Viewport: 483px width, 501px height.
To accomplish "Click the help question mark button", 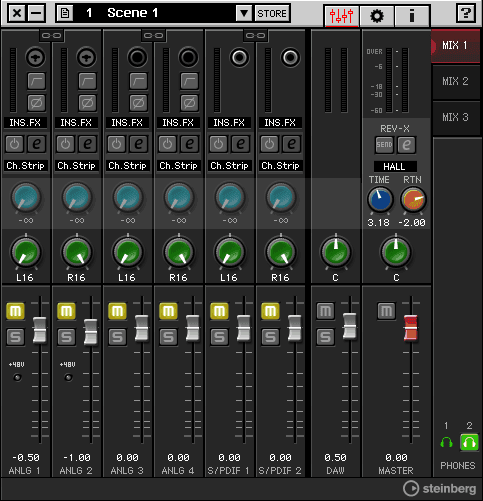I will click(x=466, y=14).
